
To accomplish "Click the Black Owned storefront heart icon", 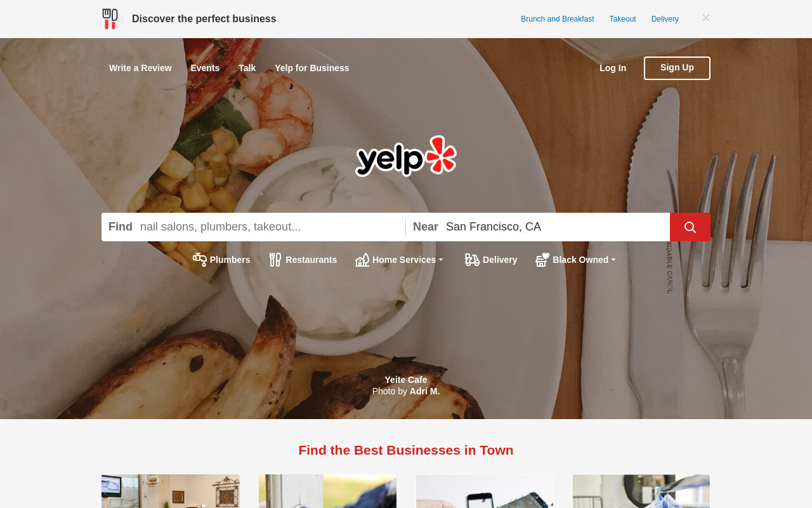I will 542,259.
